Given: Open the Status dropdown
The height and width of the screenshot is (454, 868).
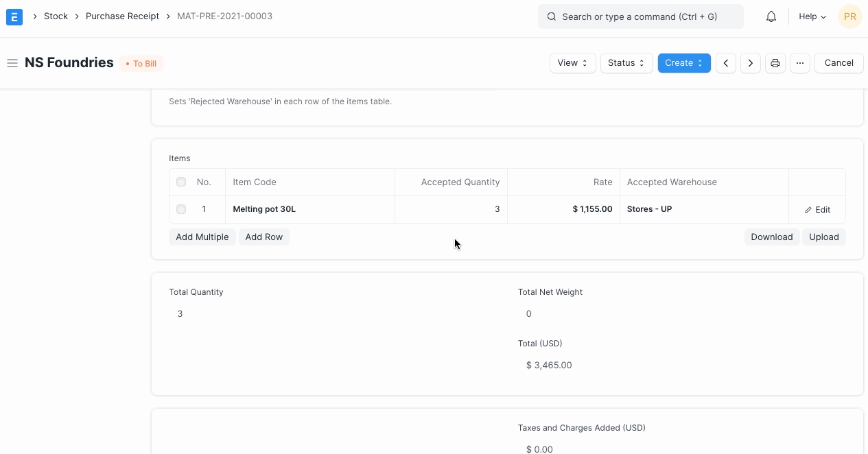Looking at the screenshot, I should [626, 63].
